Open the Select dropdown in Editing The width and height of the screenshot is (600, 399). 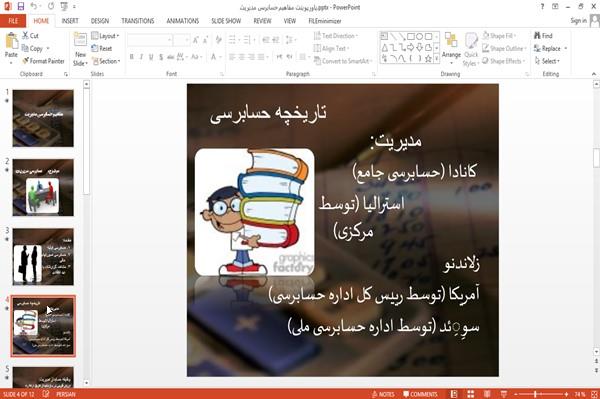pos(547,61)
